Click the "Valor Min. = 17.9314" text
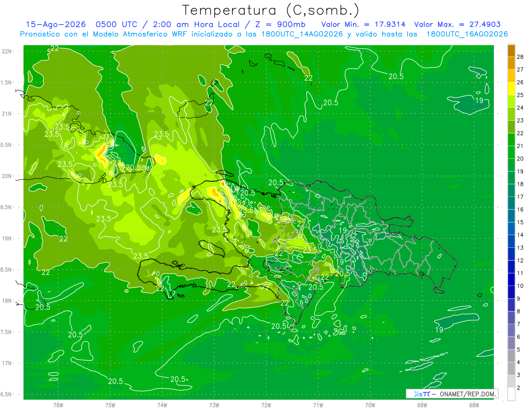This screenshot has width=532, height=411. 363,24
